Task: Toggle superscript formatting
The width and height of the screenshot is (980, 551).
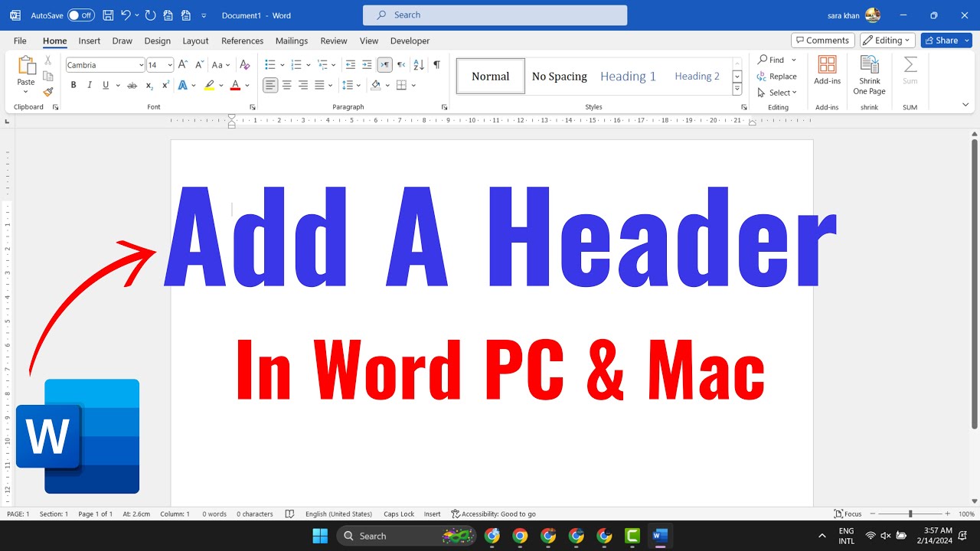Action: [x=165, y=85]
